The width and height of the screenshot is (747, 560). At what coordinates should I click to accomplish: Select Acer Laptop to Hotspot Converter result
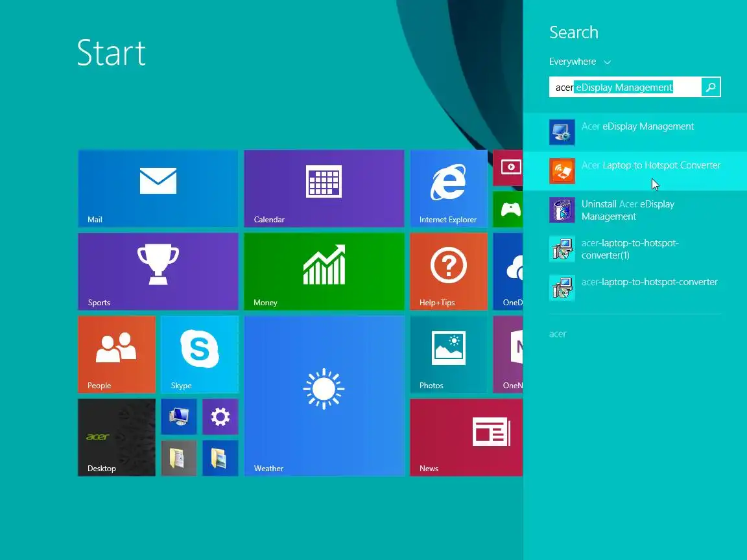pyautogui.click(x=635, y=171)
